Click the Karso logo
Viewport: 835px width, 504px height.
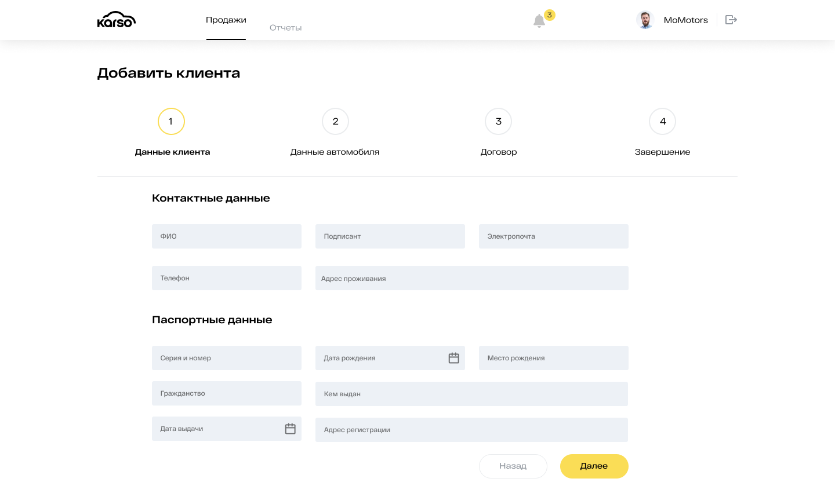coord(117,20)
